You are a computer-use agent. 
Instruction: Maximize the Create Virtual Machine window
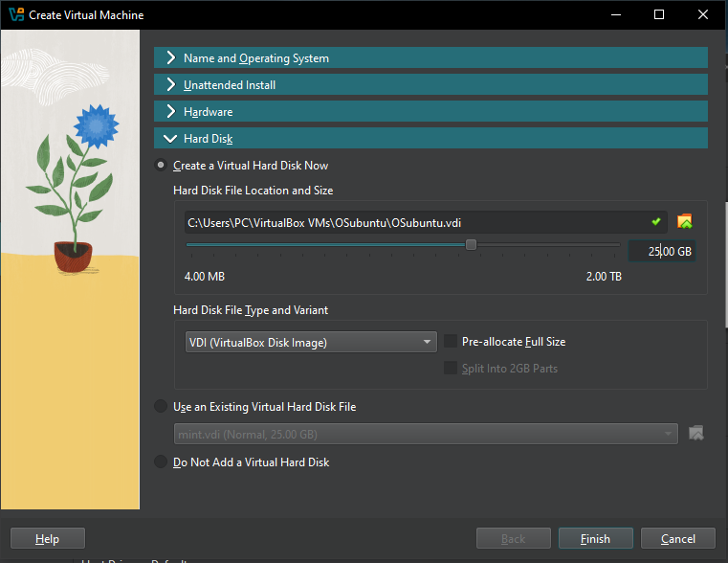tap(659, 15)
